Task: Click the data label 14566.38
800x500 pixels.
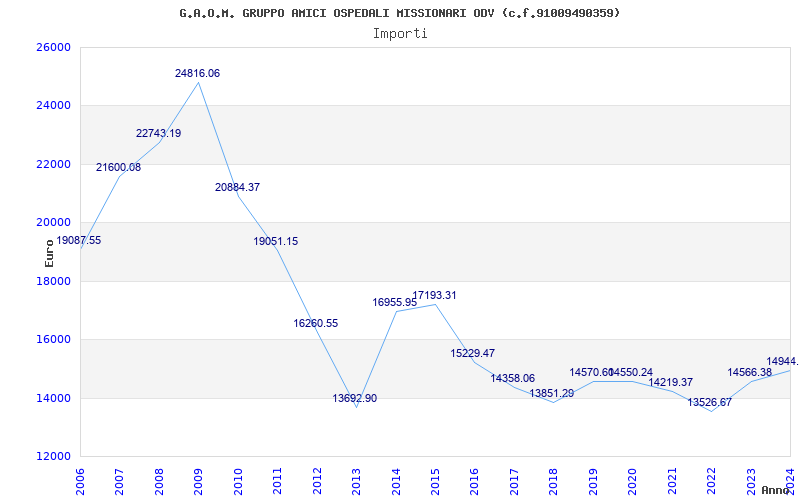Action: point(749,373)
